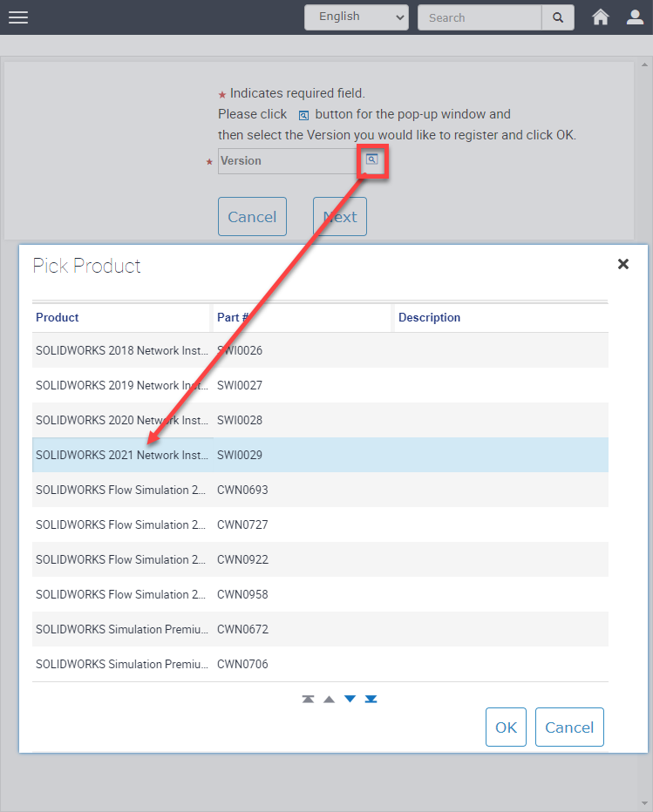Click the Next button
Viewport: 653px width, 812px height.
(340, 217)
